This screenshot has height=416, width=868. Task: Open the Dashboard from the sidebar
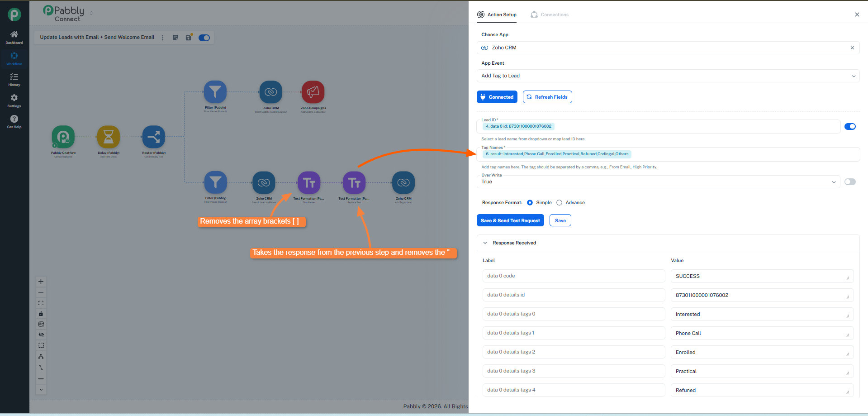[x=14, y=37]
